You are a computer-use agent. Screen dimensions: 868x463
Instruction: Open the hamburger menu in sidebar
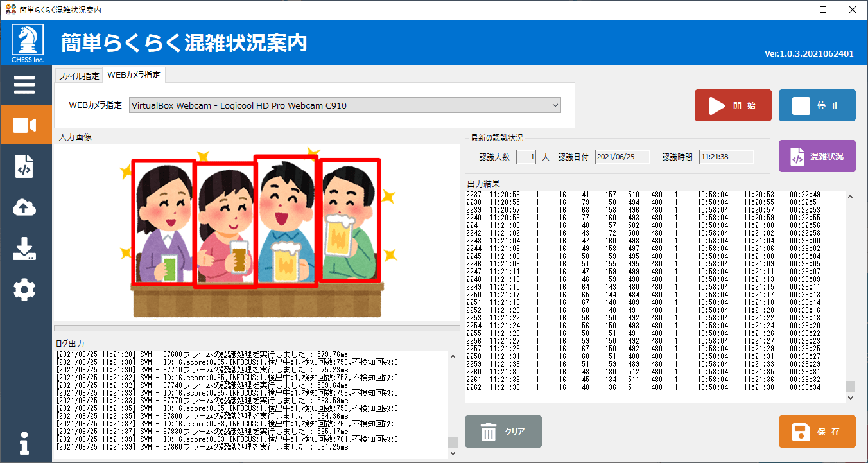pos(24,85)
